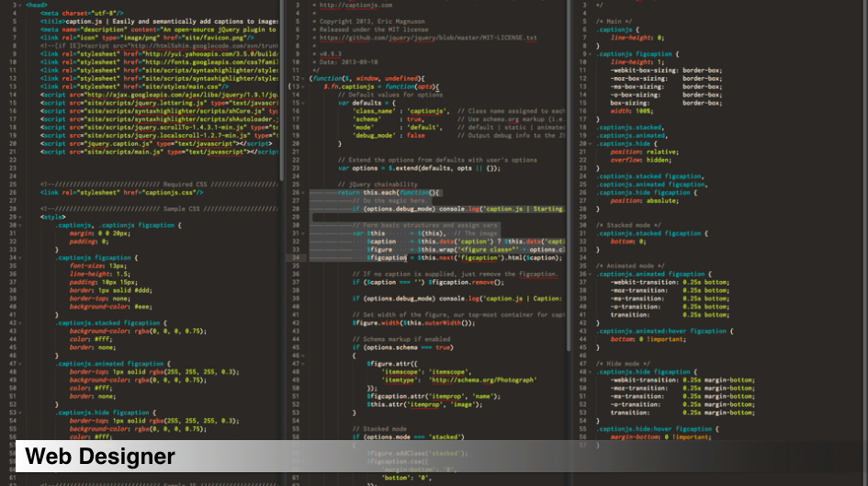Image resolution: width=868 pixels, height=486 pixels.
Task: Place cursor at '$figcaption' on highlighted line 34
Action: (x=387, y=258)
